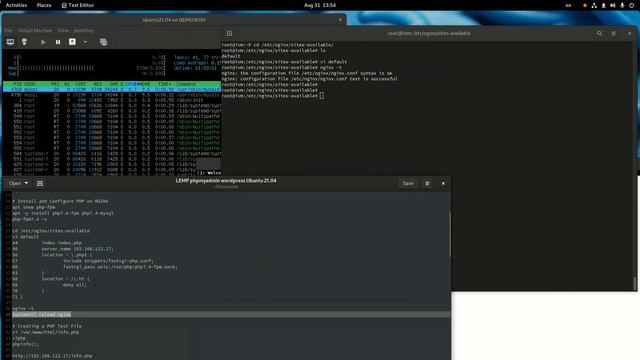Expand shutdown options dropdown arrow in VM toolbar
Viewport: 640px width, 360px height.
click(85, 42)
